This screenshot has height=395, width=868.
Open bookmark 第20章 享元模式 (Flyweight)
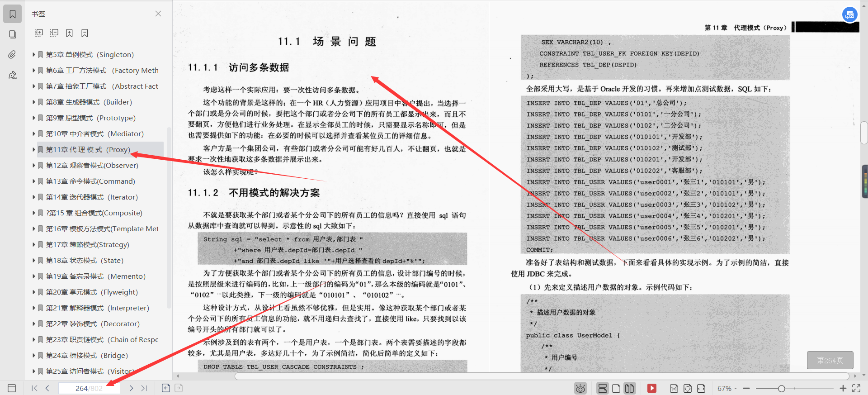92,292
